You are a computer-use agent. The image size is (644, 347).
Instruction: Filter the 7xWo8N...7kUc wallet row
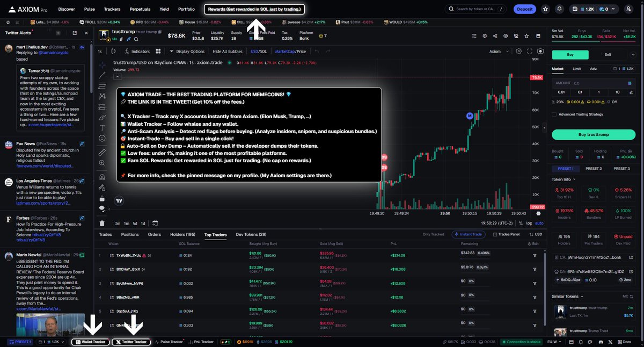pyautogui.click(x=535, y=255)
